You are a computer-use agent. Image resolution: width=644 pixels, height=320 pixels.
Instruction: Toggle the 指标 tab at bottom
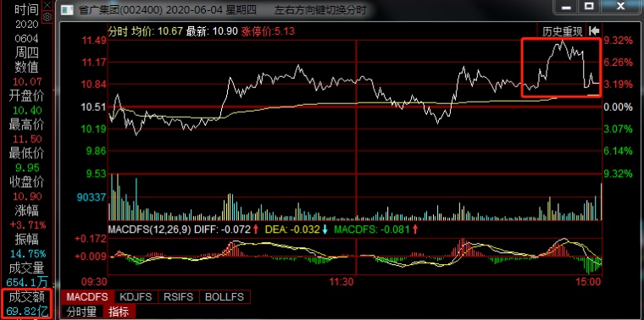(119, 312)
